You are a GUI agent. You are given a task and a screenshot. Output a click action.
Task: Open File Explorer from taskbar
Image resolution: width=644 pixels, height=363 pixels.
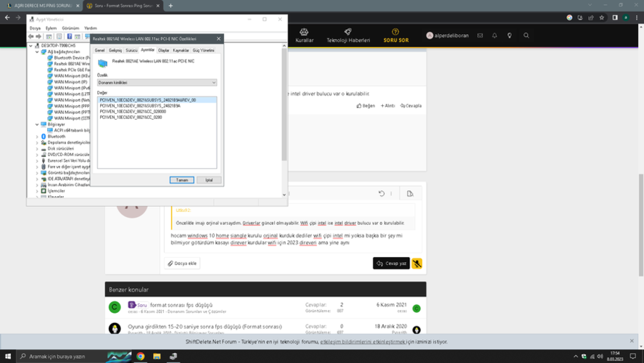(x=157, y=356)
